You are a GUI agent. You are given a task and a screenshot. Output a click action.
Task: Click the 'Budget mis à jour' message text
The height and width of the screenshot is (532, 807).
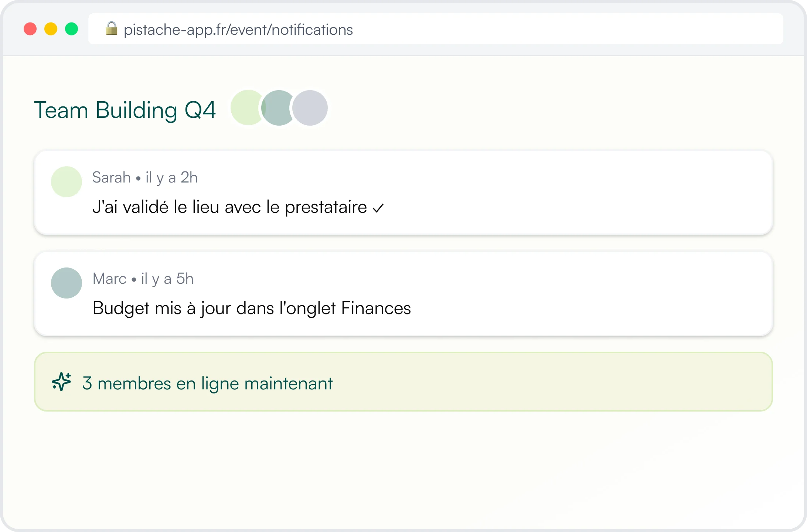tap(251, 308)
